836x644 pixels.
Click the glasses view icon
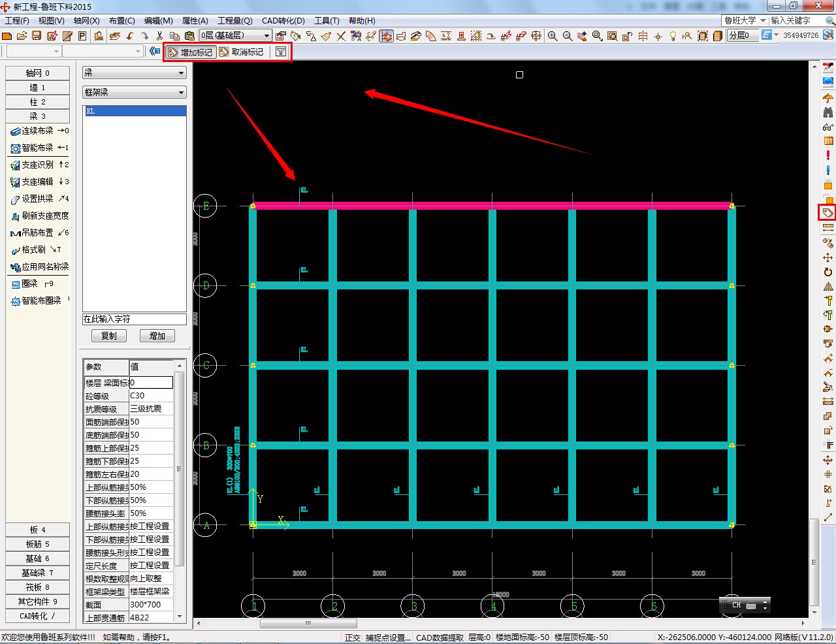tap(828, 127)
